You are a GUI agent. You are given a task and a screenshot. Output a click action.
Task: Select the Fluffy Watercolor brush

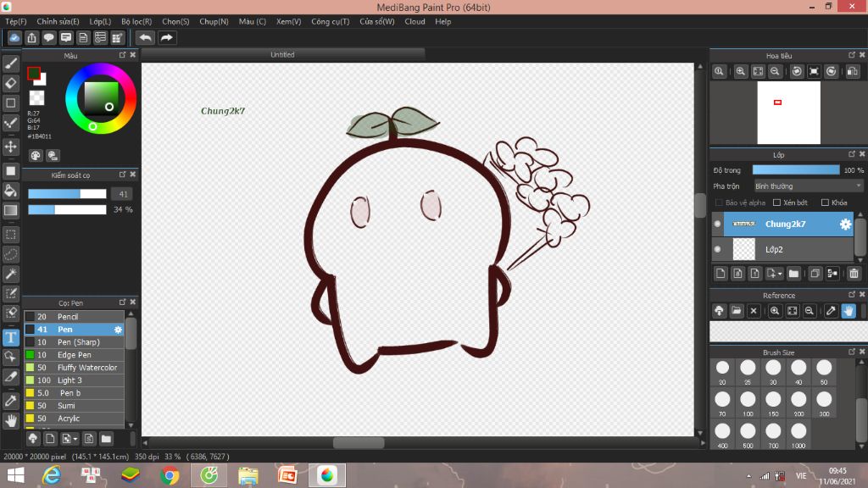(75, 368)
